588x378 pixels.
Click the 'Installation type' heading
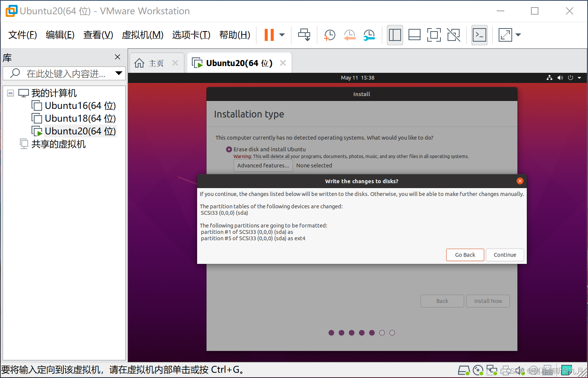pos(249,114)
